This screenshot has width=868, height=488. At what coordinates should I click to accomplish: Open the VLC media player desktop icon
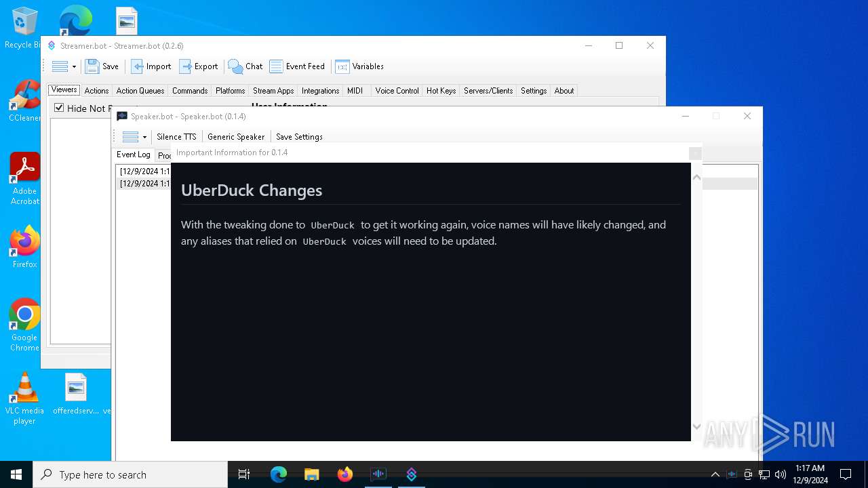tap(24, 399)
